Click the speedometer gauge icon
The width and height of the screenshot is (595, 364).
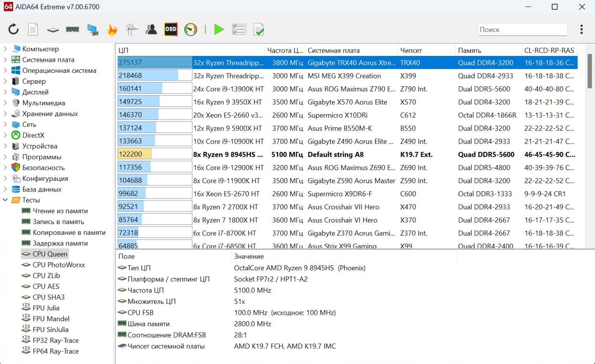[x=191, y=29]
